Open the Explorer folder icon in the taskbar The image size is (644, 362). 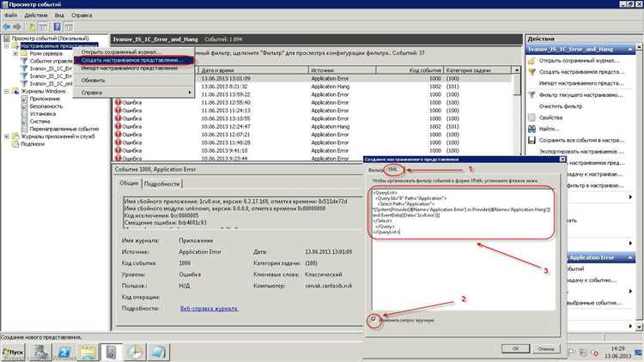pos(87,353)
